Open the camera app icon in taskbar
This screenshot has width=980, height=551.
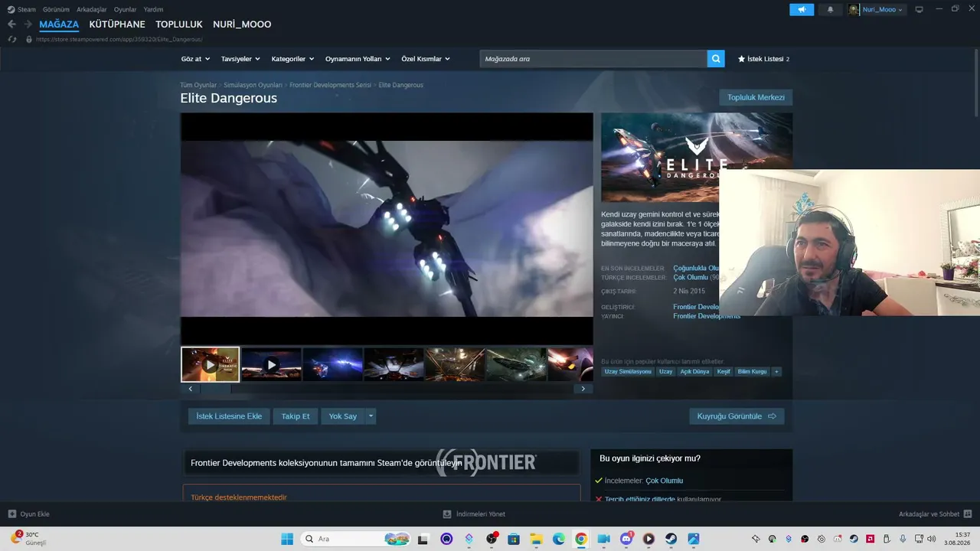click(604, 539)
